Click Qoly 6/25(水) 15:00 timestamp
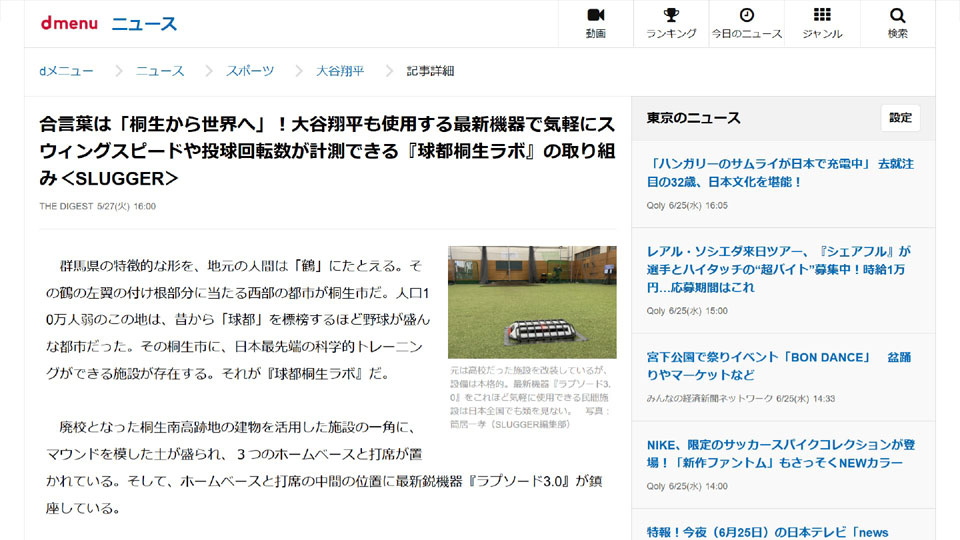Screen dimensions: 960x540 point(687,311)
